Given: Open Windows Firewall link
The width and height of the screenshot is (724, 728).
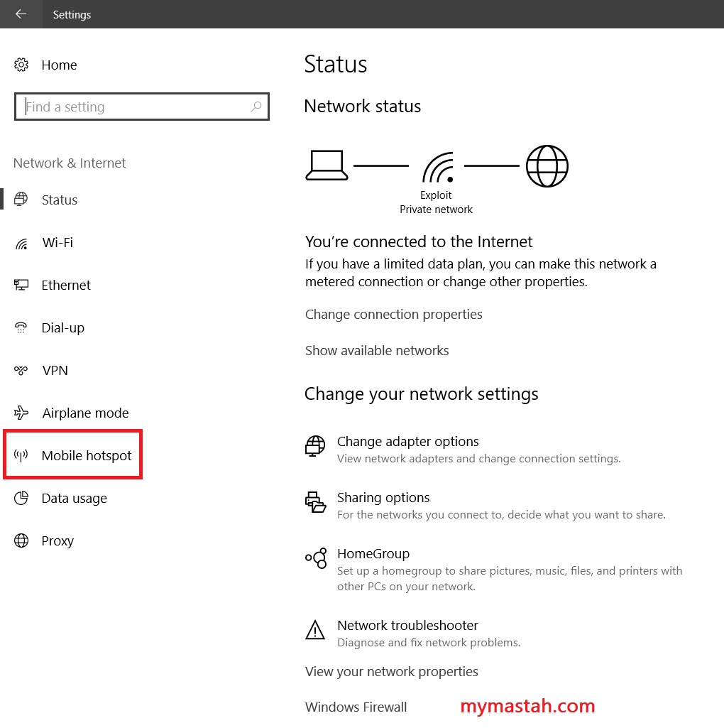Looking at the screenshot, I should (356, 707).
